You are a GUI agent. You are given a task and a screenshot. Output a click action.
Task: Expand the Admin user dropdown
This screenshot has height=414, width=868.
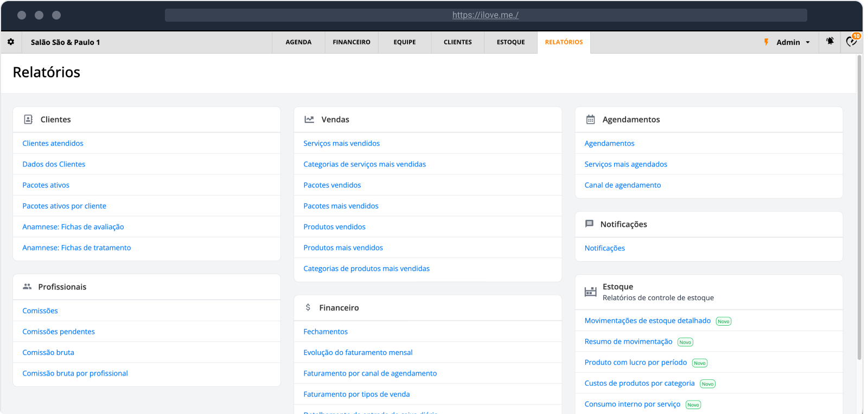coord(793,42)
